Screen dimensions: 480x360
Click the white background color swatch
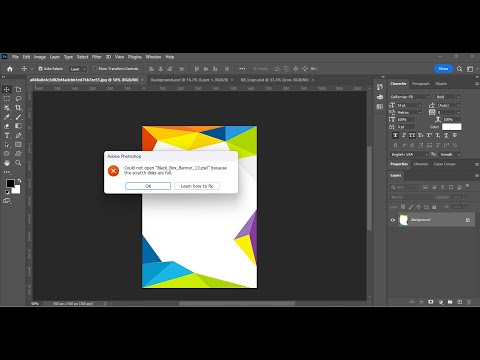[x=17, y=190]
